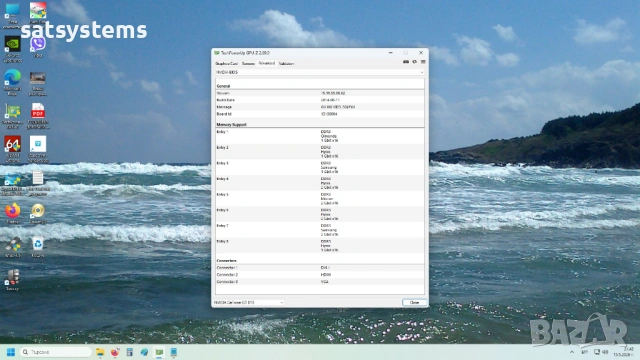Select the text document icon on the desktop
This screenshot has width=640, height=360.
(x=38, y=183)
